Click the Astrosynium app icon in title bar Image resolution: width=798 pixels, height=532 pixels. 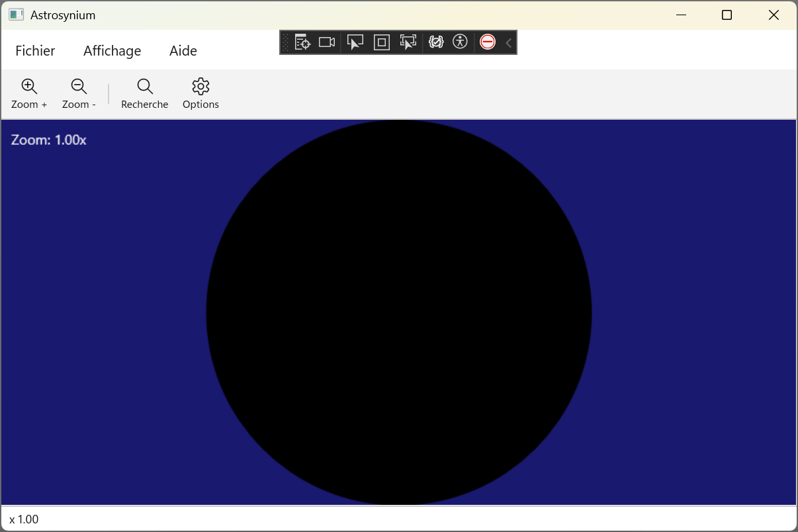click(x=17, y=15)
